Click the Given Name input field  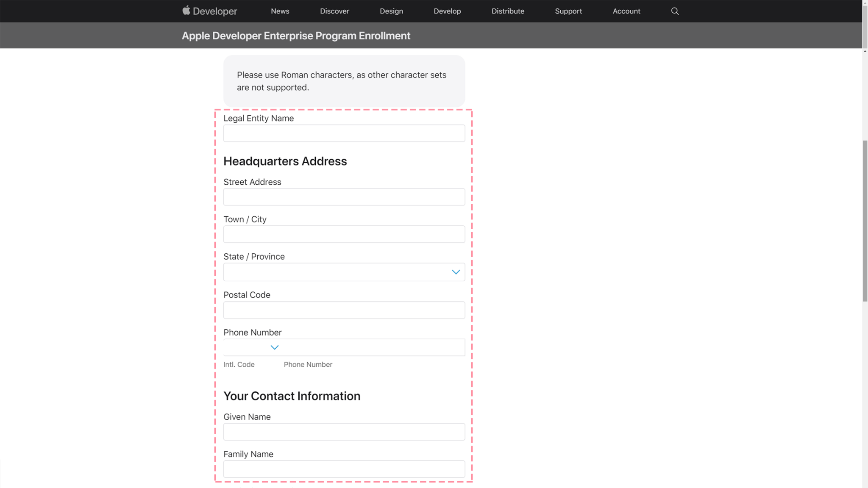point(344,431)
